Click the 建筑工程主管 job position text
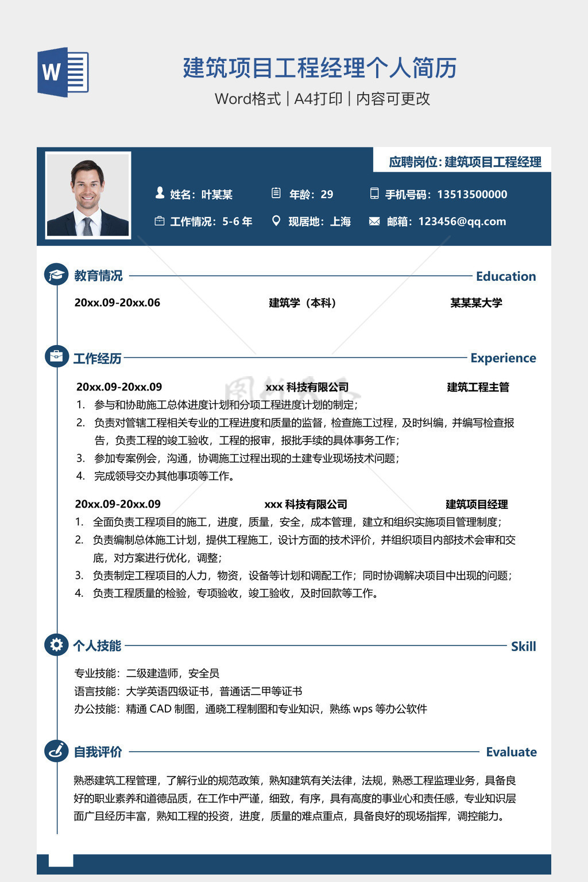Viewport: 588px width, 882px height. (x=478, y=387)
